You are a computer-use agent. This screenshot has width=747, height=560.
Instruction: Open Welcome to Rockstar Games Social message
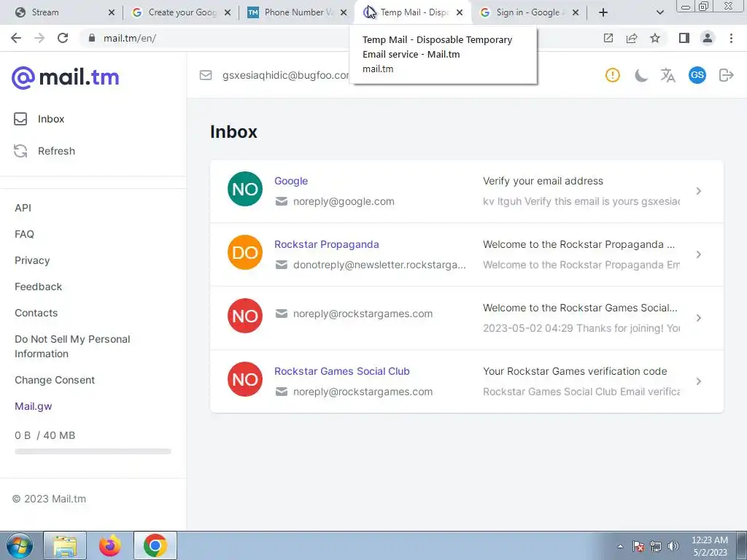click(x=467, y=318)
